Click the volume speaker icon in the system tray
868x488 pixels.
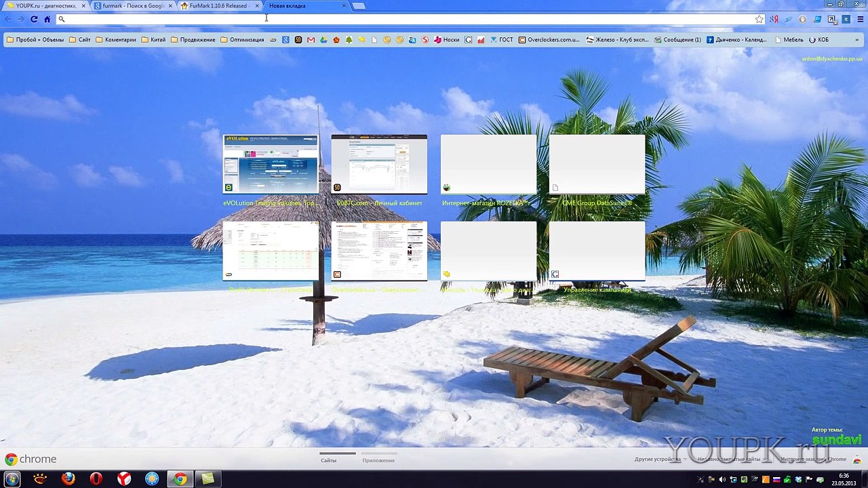point(722,480)
